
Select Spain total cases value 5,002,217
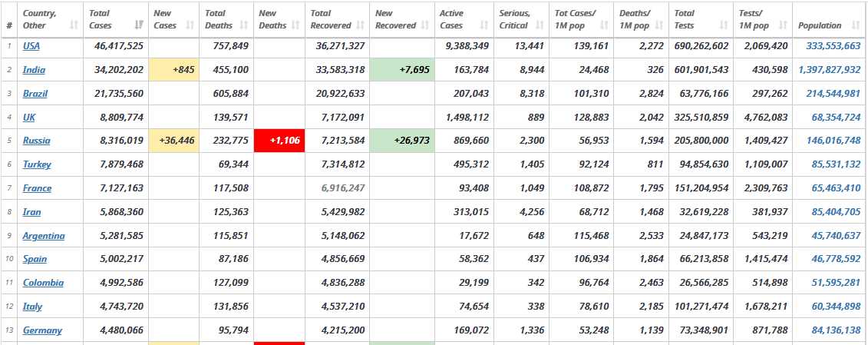[121, 259]
